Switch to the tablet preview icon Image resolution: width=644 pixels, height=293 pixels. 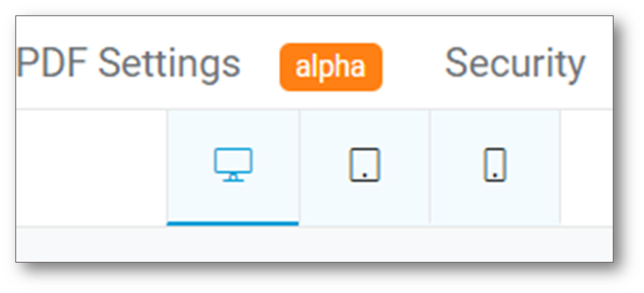click(x=364, y=165)
